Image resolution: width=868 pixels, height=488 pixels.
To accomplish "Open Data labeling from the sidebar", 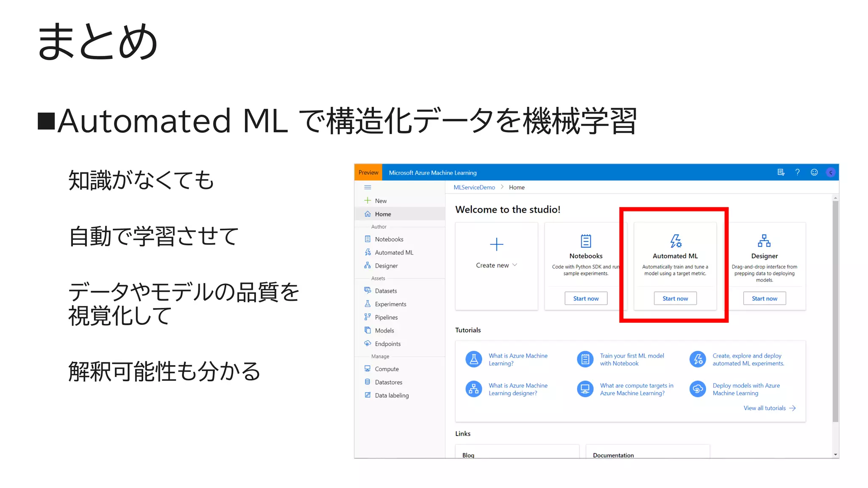I will pos(400,395).
